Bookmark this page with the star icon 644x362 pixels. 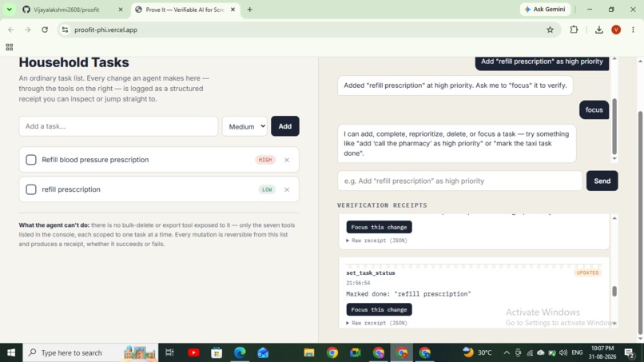(x=550, y=30)
